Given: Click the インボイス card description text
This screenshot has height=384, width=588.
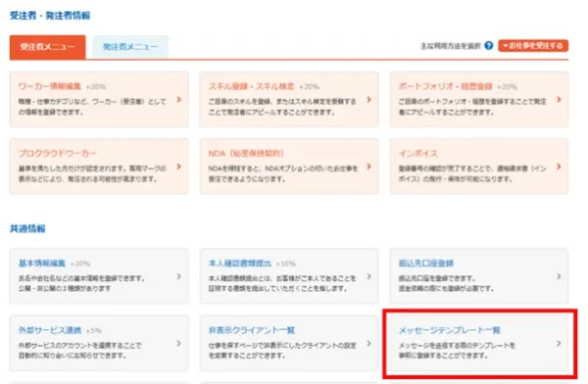Looking at the screenshot, I should pos(472,173).
